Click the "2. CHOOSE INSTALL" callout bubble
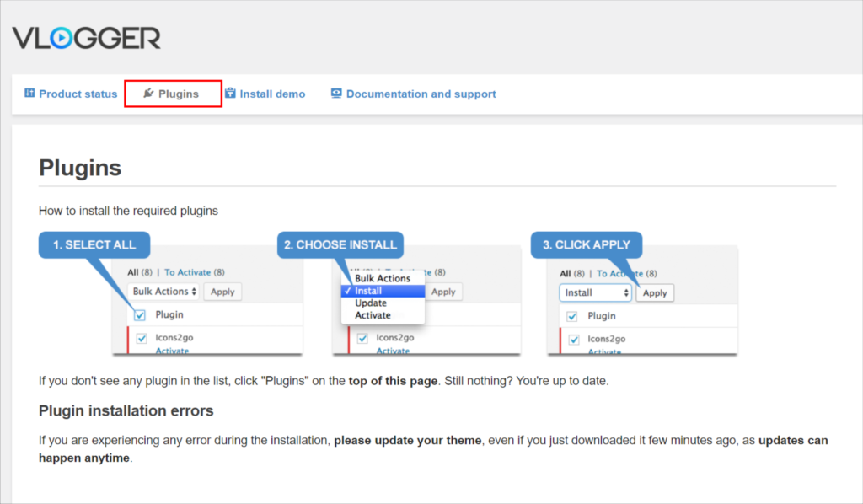The width and height of the screenshot is (863, 504). click(340, 244)
